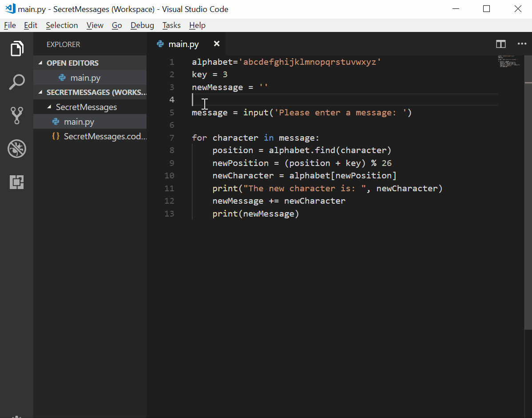Open the Explorer view in activity bar

pos(16,48)
